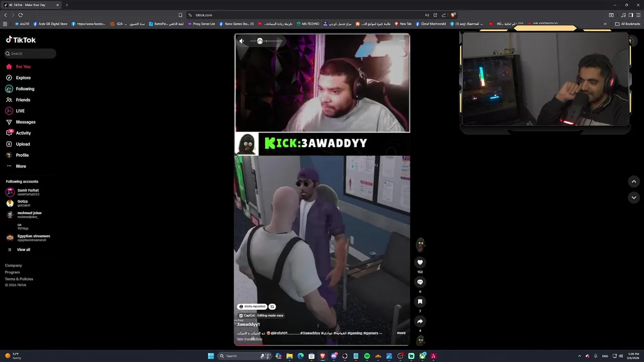Click See translation under the caption

[250, 339]
